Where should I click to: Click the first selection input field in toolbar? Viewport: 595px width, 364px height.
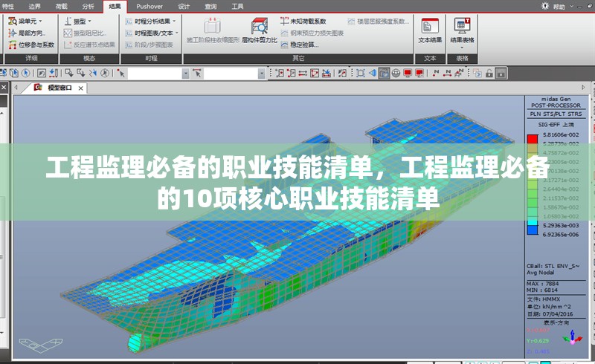[x=156, y=73]
